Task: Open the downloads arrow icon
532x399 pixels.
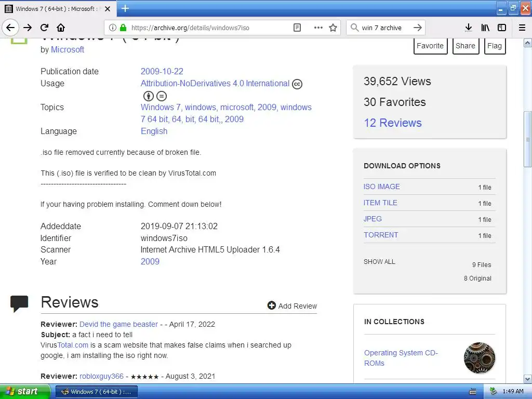Action: click(469, 28)
